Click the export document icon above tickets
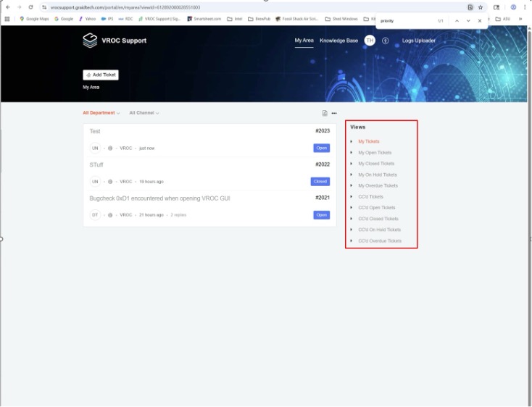Image resolution: width=532 pixels, height=407 pixels. [325, 113]
